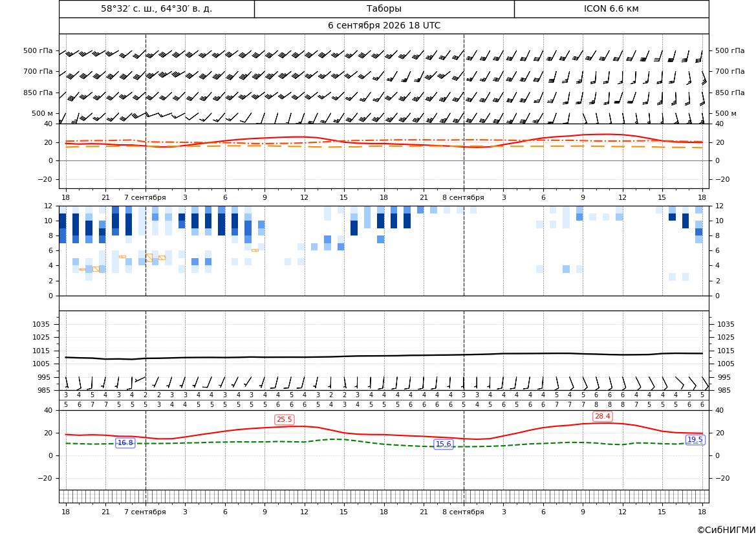The width and height of the screenshot is (756, 535).
Task: Select the blue 16.8 minimum temperature label
Action: pyautogui.click(x=125, y=443)
